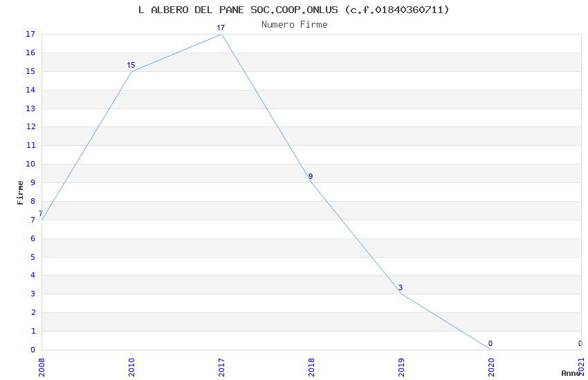This screenshot has width=588, height=380.
Task: Click the 2020 x-axis year label
Action: coord(491,368)
